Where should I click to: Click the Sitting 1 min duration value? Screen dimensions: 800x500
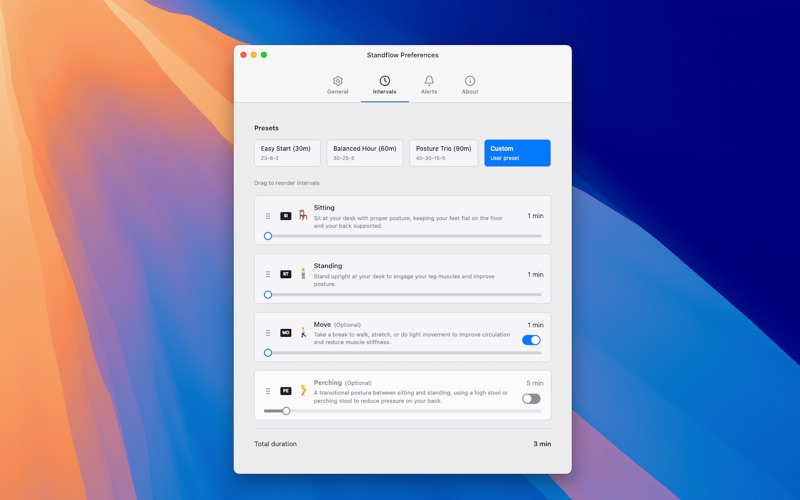click(x=535, y=216)
